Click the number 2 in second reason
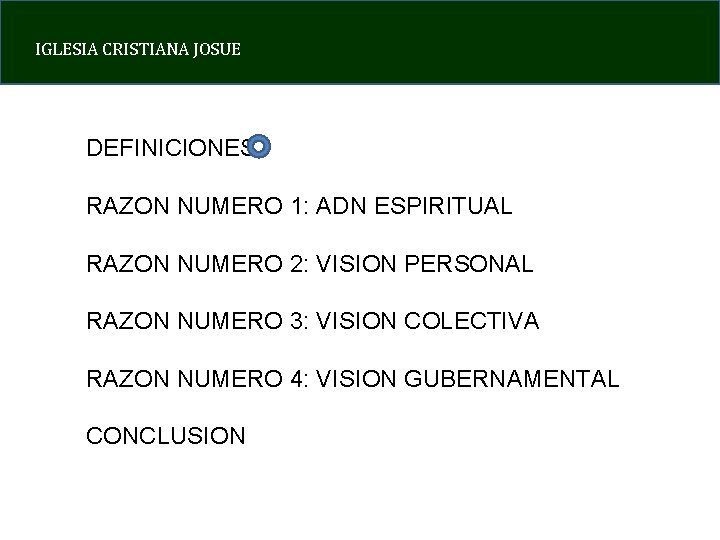 295,265
